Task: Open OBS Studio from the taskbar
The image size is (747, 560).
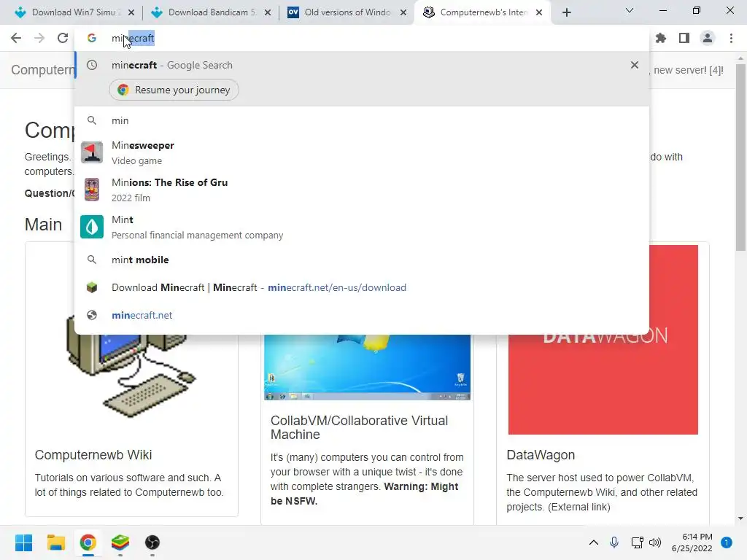Action: click(152, 542)
